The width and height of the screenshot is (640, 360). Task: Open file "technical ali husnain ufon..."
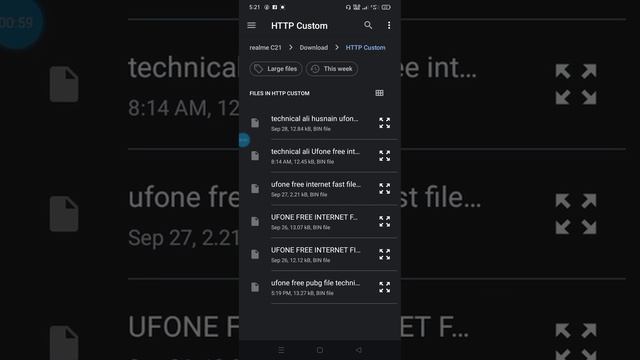click(314, 118)
